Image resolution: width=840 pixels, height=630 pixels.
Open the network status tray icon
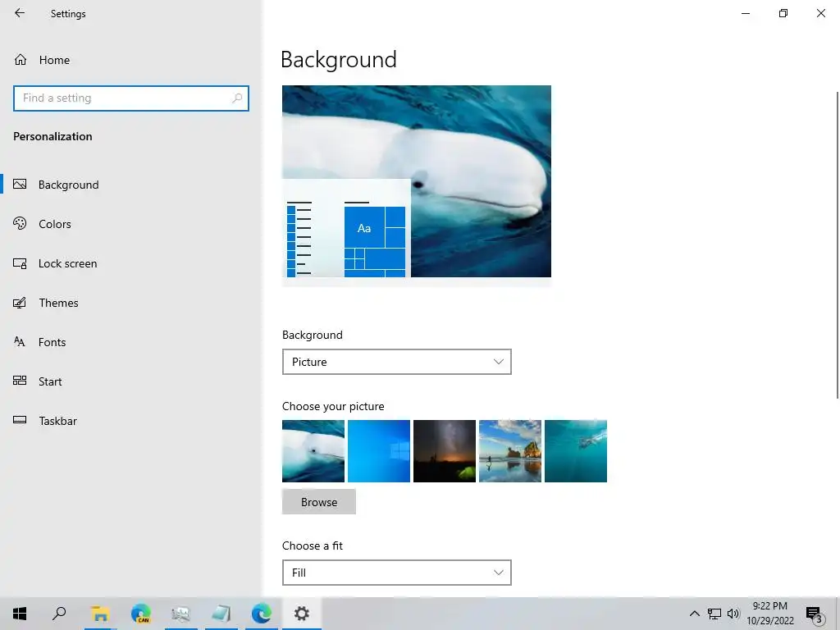[714, 614]
